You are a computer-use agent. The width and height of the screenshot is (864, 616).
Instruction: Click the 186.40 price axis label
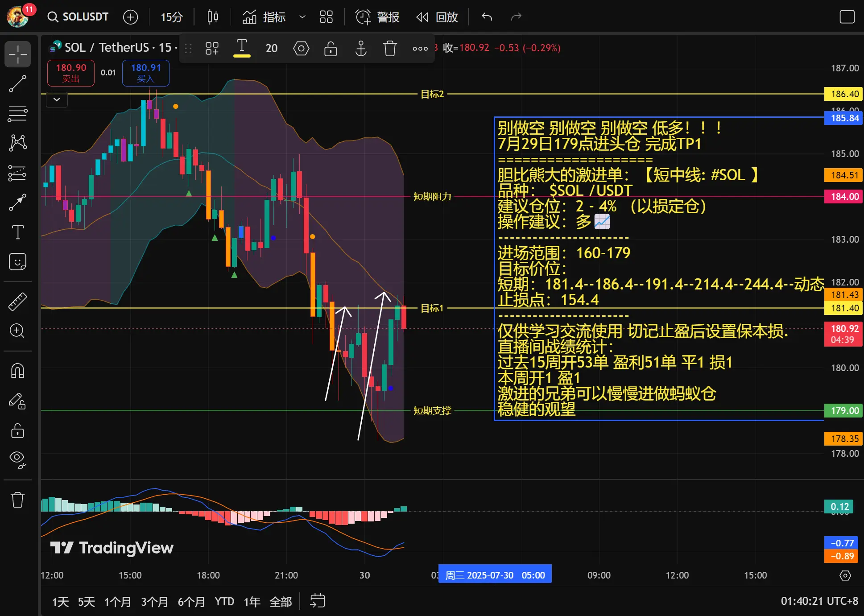tap(843, 94)
